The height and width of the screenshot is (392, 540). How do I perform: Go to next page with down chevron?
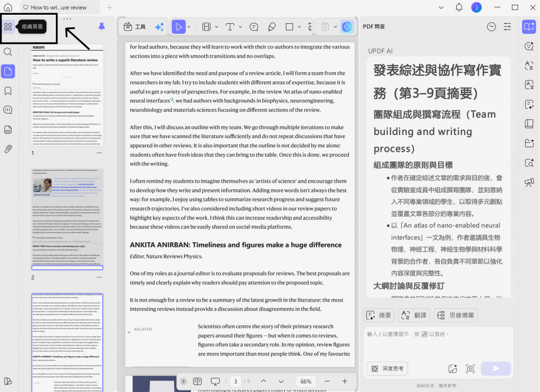tap(281, 381)
